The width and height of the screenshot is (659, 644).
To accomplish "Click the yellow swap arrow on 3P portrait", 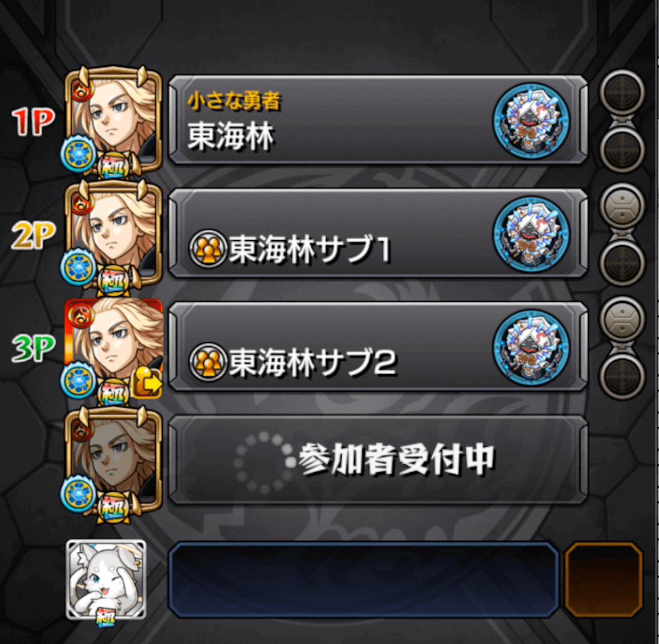I will click(147, 383).
